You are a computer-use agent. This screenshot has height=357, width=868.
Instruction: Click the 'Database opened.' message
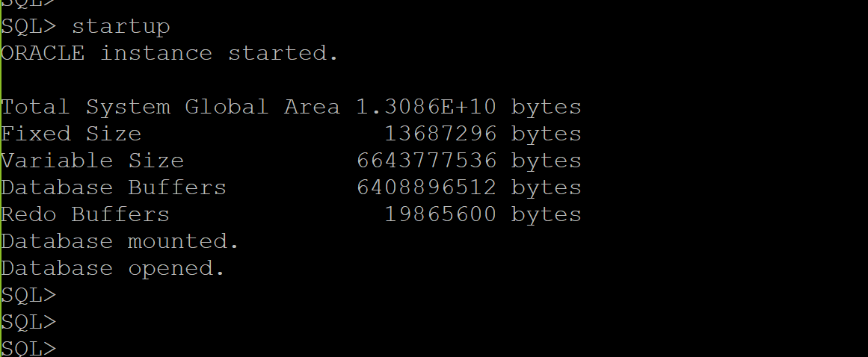pos(113,269)
